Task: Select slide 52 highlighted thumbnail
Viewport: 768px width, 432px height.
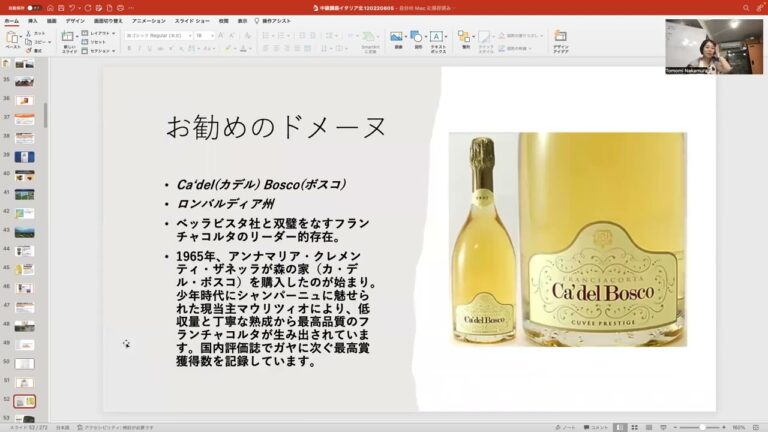Action: coord(24,402)
